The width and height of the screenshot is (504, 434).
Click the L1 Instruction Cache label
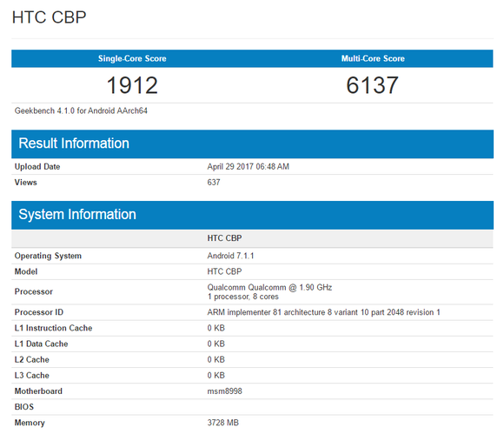53,328
